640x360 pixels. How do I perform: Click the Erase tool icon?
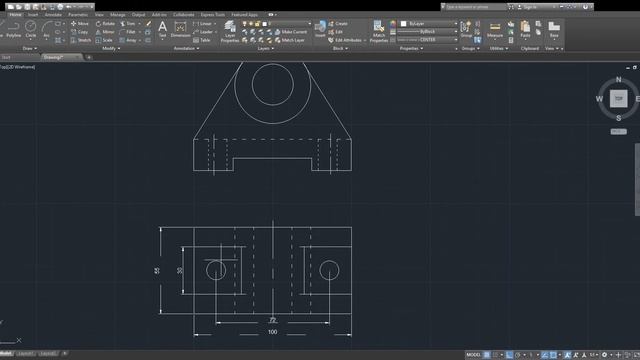(149, 24)
